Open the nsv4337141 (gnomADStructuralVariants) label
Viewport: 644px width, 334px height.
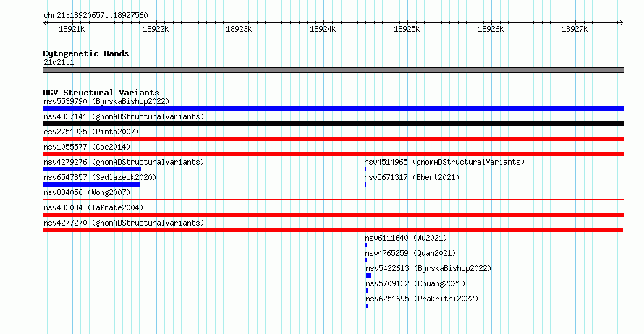coord(124,116)
